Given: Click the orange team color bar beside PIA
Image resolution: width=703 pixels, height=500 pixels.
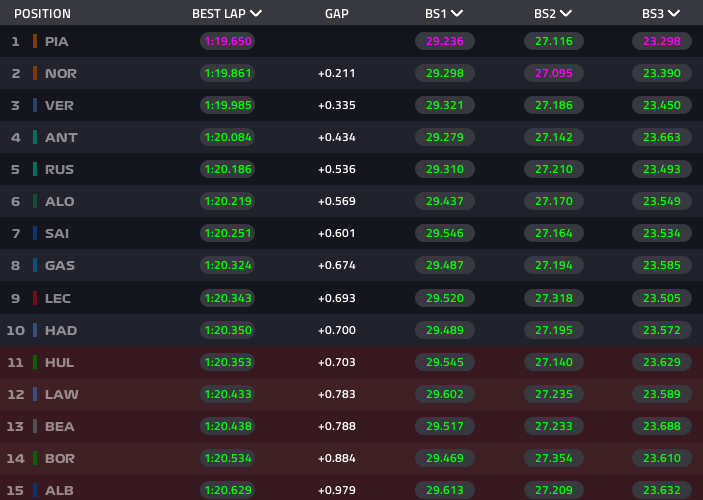Looking at the screenshot, I should (35, 41).
